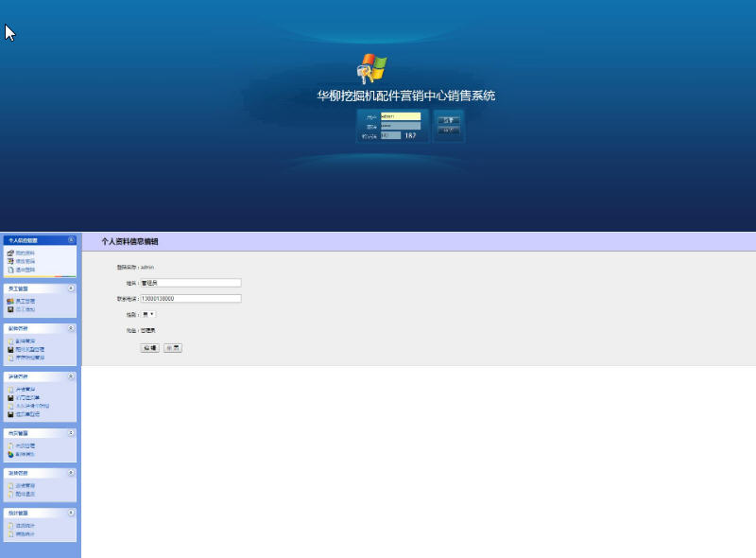The image size is (756, 558).
Task: Click the 统计管理 panel header title
Action: click(x=18, y=514)
